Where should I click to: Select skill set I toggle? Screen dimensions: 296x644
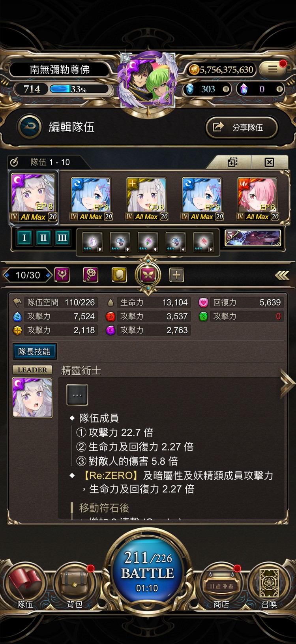click(x=24, y=238)
